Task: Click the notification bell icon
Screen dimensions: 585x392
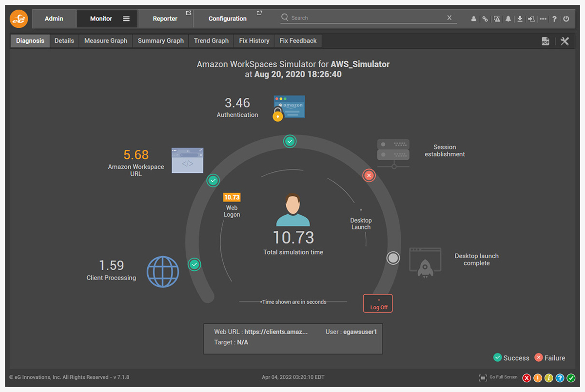Action: coord(508,19)
